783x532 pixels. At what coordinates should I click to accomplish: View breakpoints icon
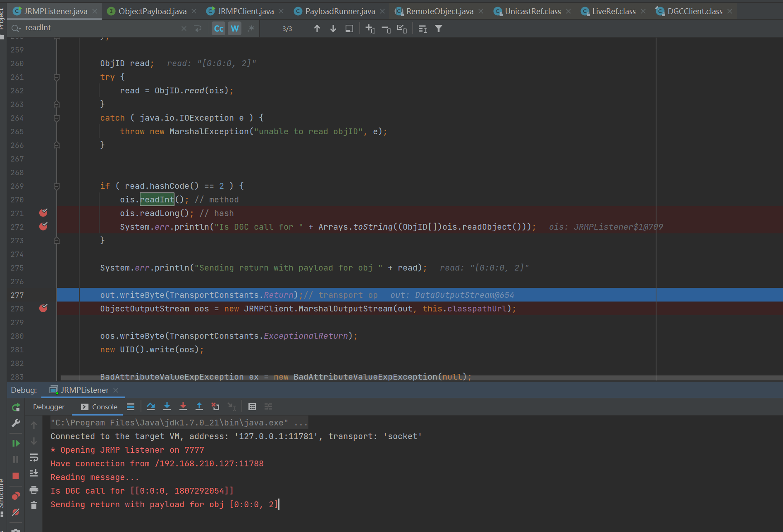click(16, 496)
